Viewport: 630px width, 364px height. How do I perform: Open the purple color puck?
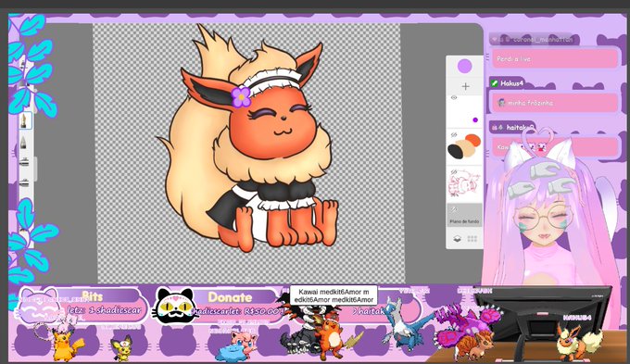pos(464,67)
